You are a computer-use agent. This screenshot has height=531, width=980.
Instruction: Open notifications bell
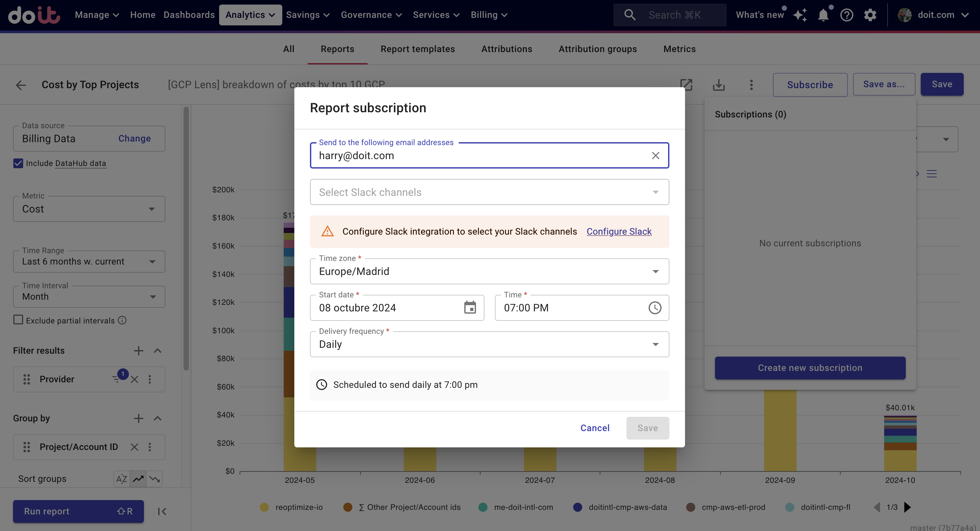click(823, 15)
